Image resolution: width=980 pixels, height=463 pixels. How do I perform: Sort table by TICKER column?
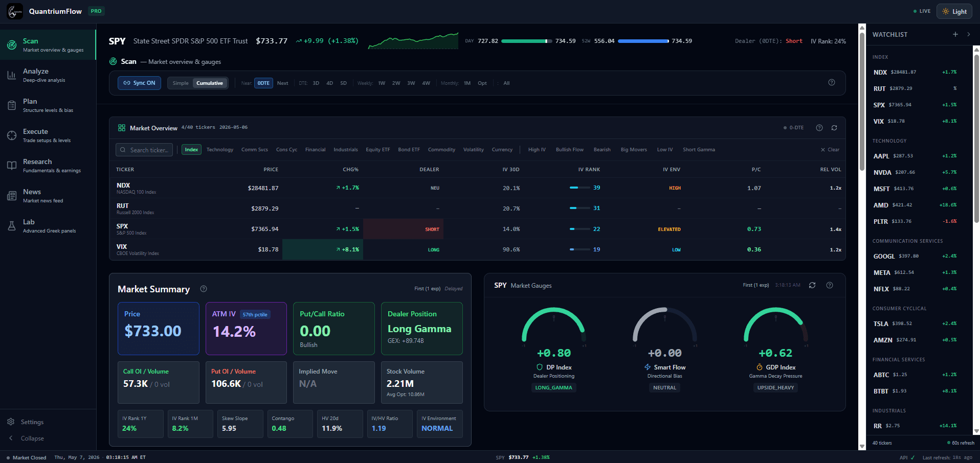[125, 170]
